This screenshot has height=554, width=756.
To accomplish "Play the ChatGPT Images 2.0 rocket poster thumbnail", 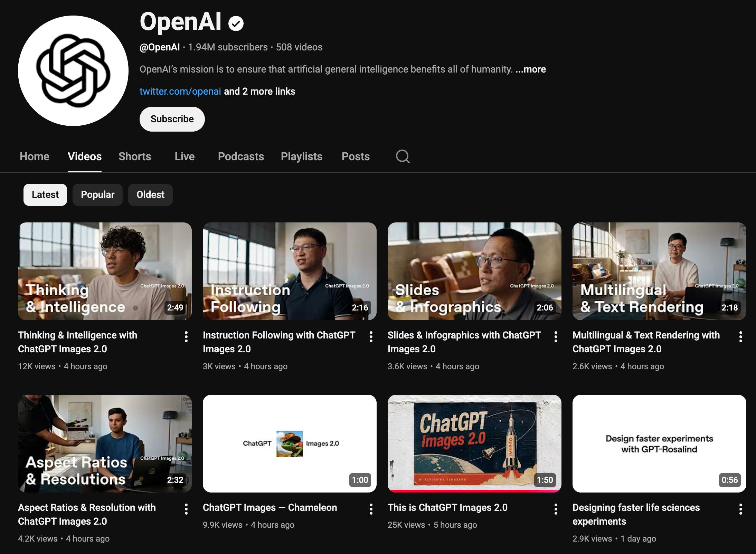I will point(474,443).
